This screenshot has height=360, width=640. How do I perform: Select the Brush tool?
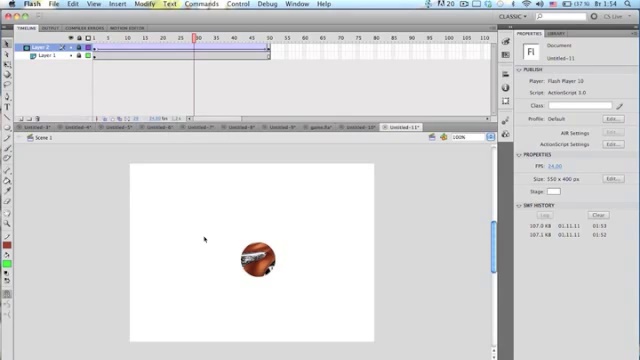pyautogui.click(x=7, y=149)
